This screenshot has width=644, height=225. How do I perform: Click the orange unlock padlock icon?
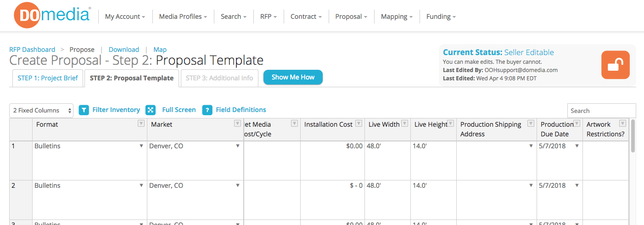point(615,65)
